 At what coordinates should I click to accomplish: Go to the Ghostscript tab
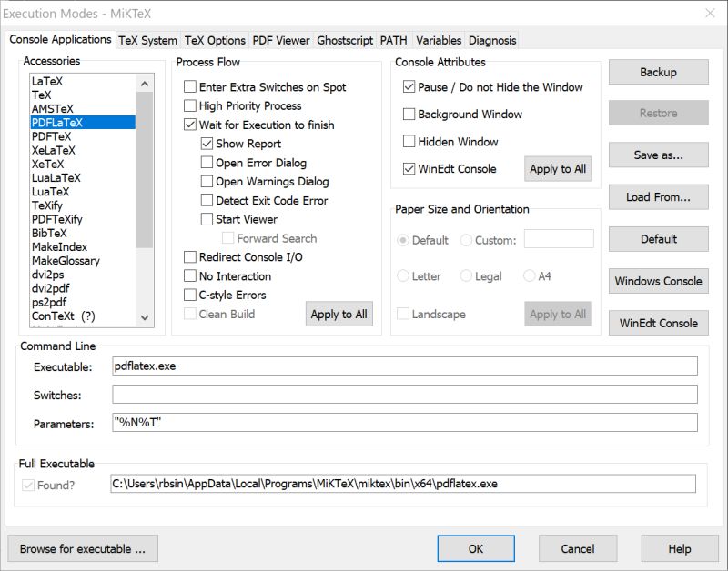tap(345, 40)
